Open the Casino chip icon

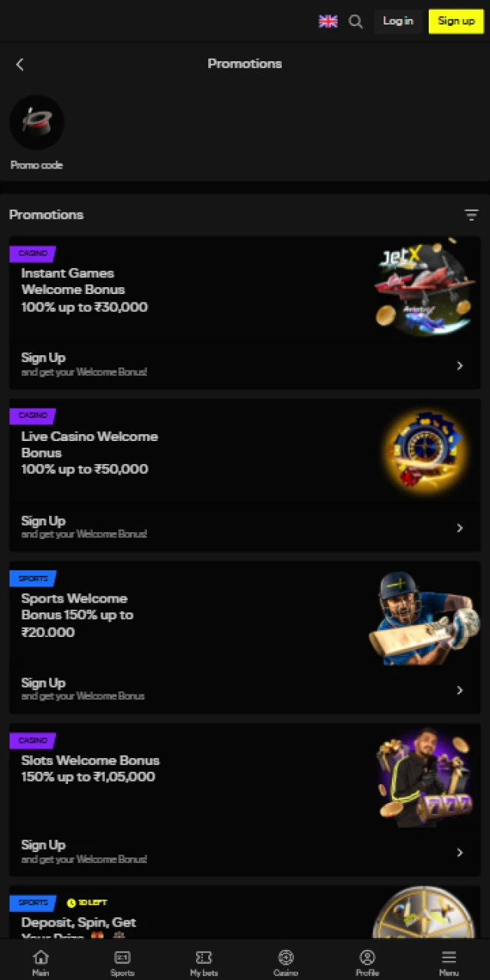point(286,962)
